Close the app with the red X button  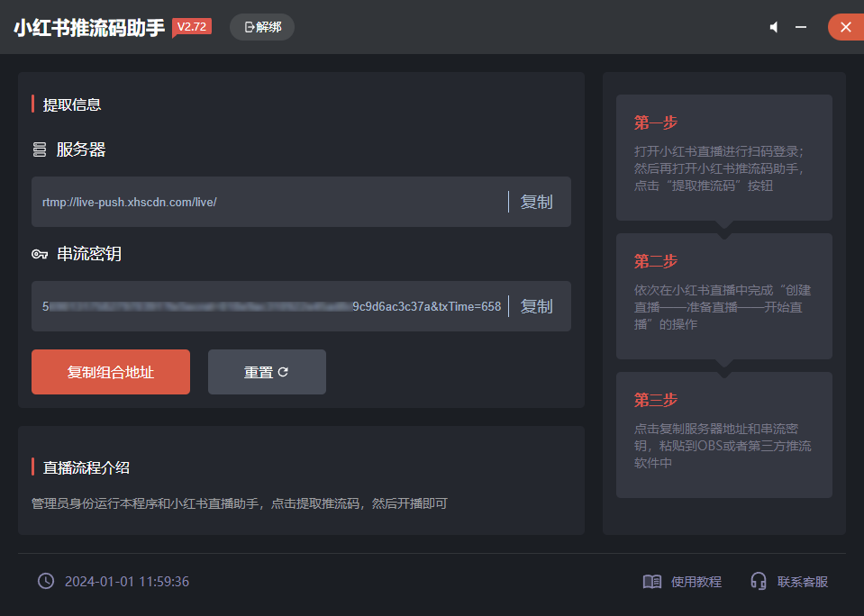click(845, 27)
